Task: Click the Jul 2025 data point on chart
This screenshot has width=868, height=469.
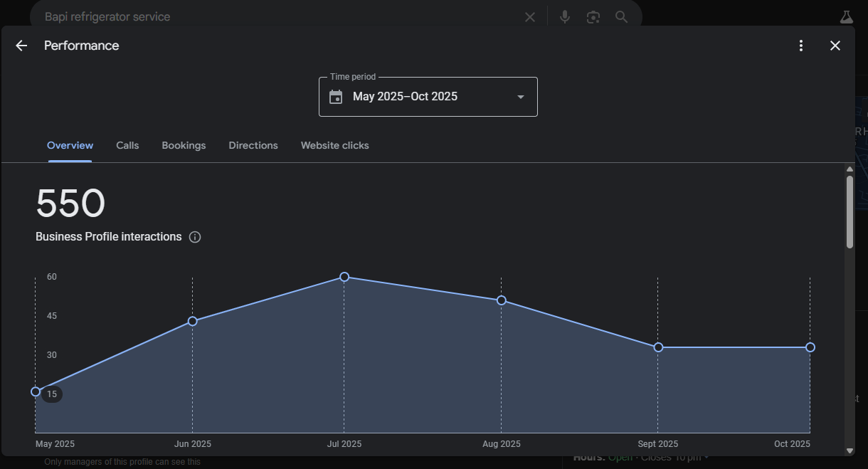Action: pos(344,277)
